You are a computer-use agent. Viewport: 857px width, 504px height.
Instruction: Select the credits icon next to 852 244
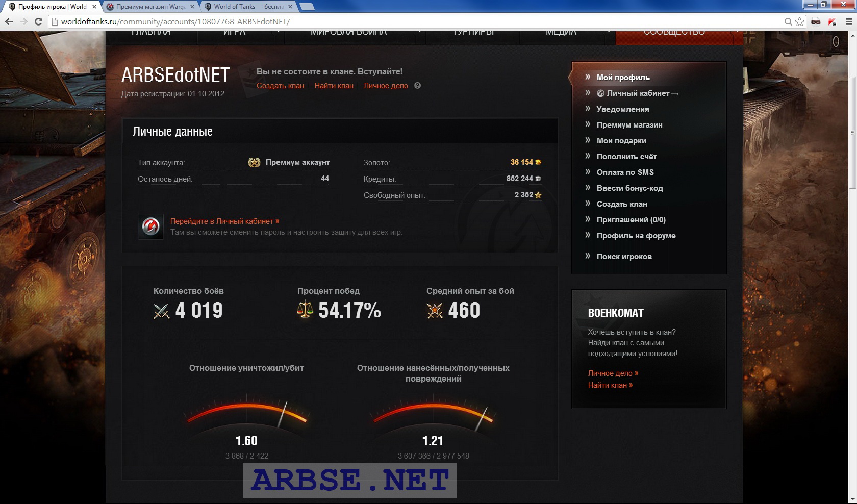538,179
